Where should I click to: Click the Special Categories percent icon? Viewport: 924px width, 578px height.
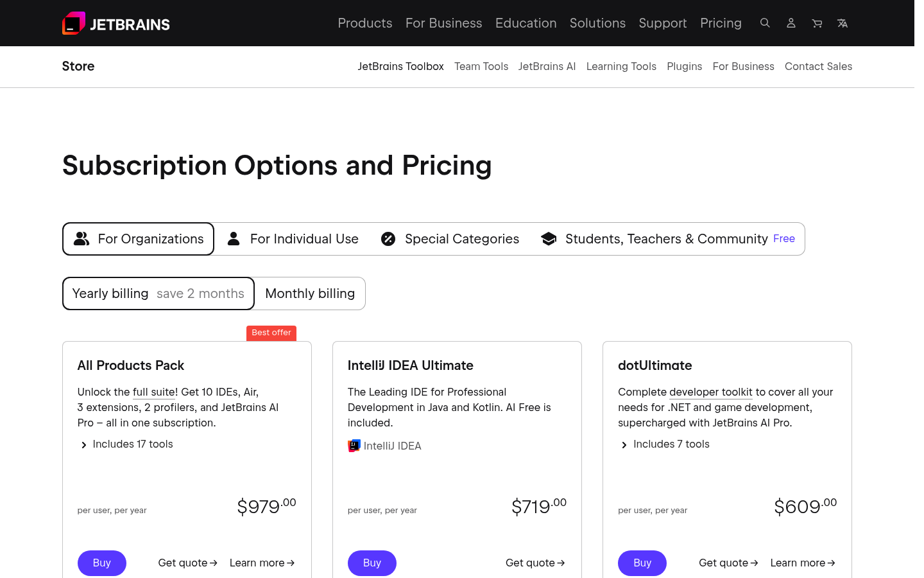(x=388, y=239)
